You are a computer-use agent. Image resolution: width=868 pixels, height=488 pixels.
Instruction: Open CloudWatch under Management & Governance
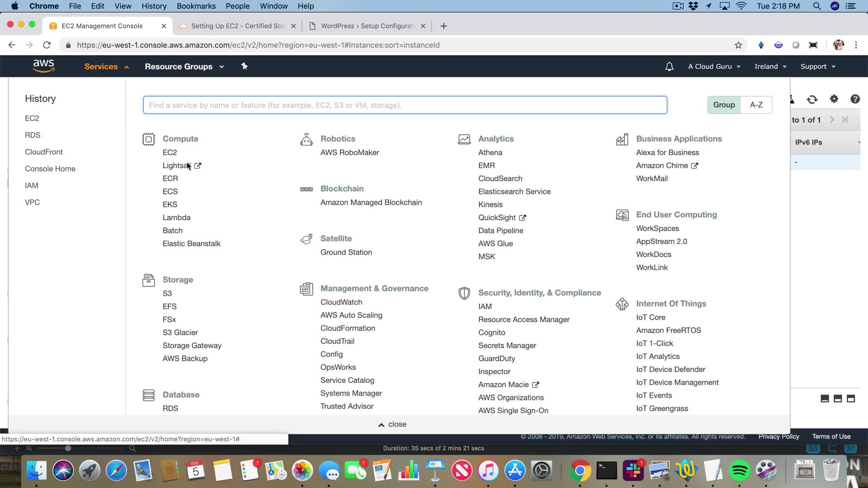tap(341, 302)
